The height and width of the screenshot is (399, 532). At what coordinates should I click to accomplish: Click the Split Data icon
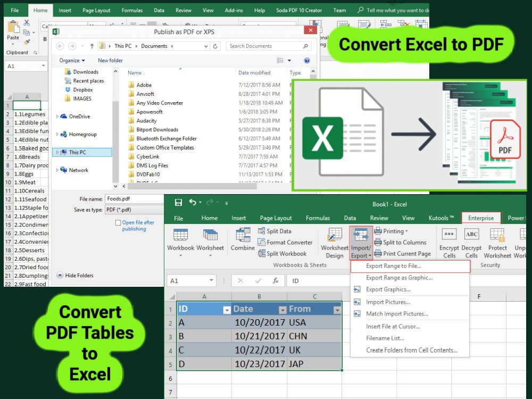tap(261, 231)
